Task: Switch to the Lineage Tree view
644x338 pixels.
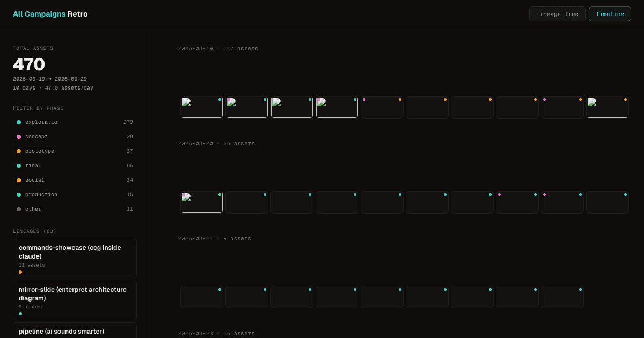Action: (x=557, y=14)
